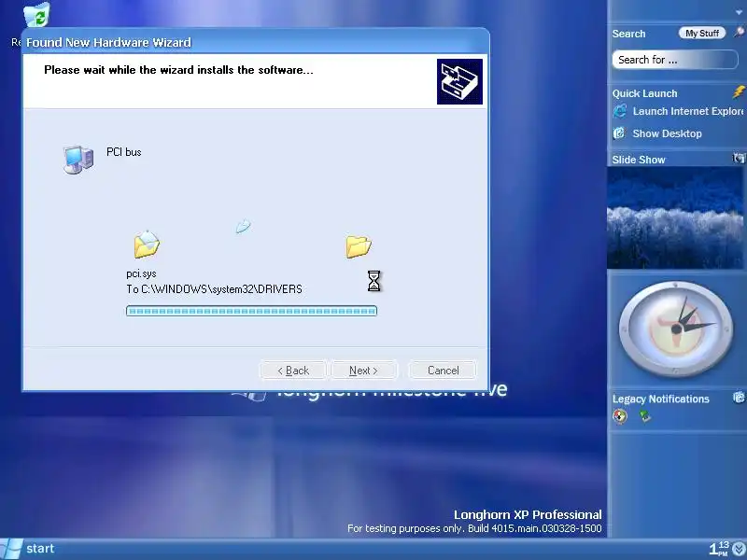Image resolution: width=747 pixels, height=560 pixels.
Task: Click the Legacy Notifications header icon
Action: (739, 398)
